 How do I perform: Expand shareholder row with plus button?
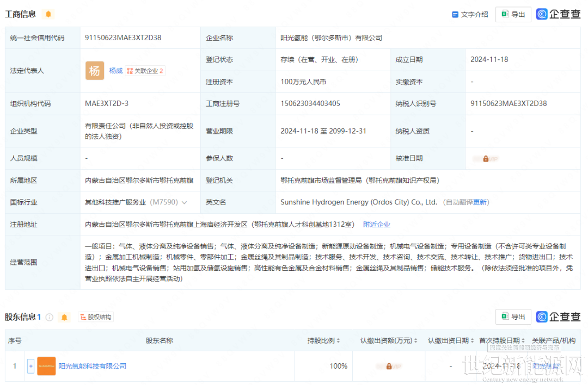30,366
